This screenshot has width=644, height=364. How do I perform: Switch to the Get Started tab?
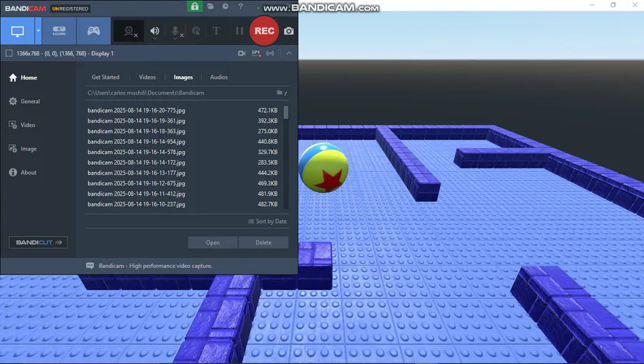point(106,77)
